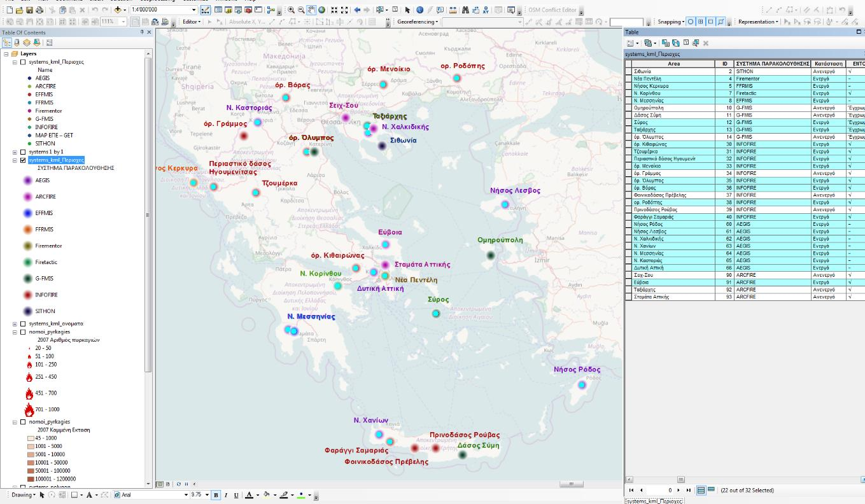Open the Editor dropdown menu
Screen dimensions: 865x504
click(x=192, y=22)
